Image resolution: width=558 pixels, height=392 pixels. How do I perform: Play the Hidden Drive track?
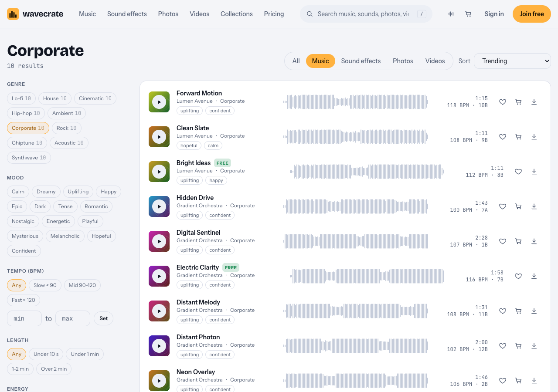click(159, 206)
